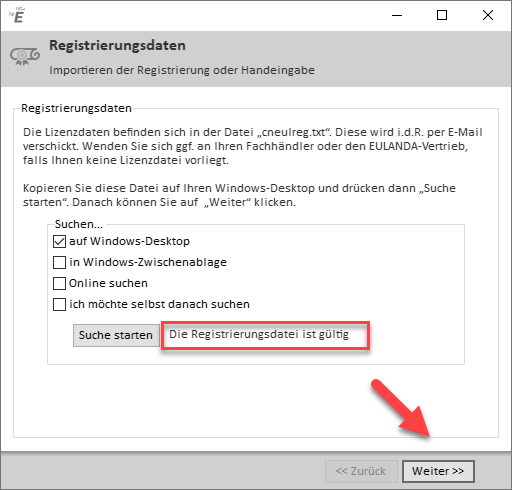The width and height of the screenshot is (512, 490).
Task: Click the "Suchen..." group box label
Action: (x=79, y=224)
